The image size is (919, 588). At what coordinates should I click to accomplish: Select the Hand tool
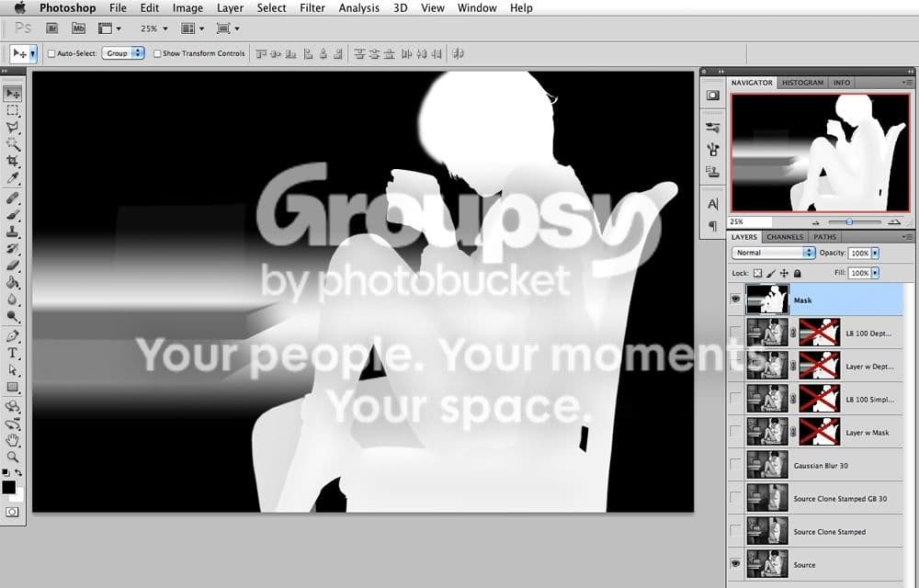(x=12, y=440)
